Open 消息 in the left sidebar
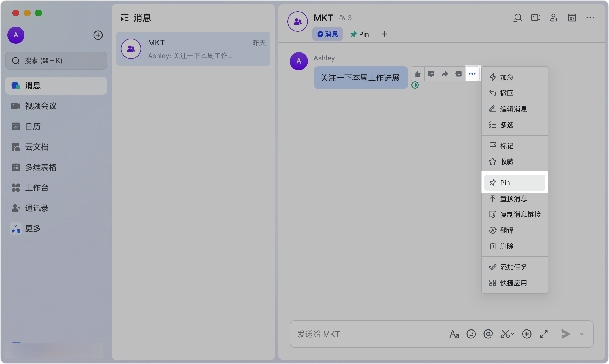Screen dimensions: 609x364 [56, 86]
